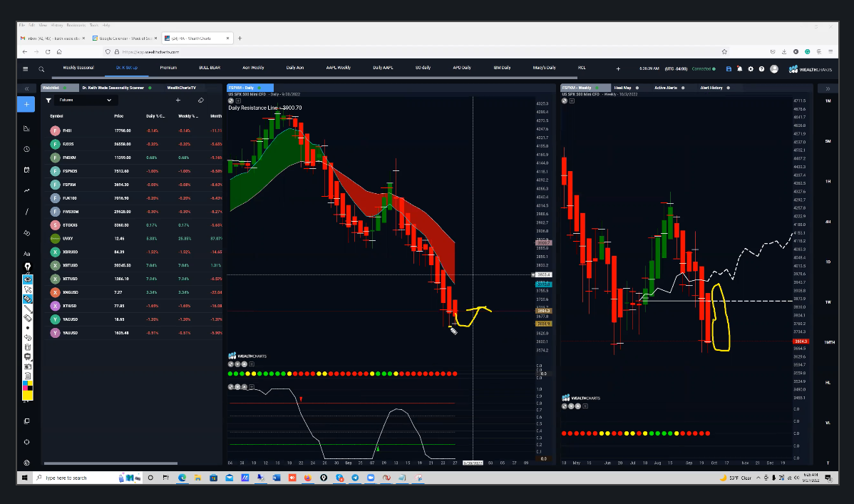
Task: Select the line drawing annotation tool
Action: [28, 309]
